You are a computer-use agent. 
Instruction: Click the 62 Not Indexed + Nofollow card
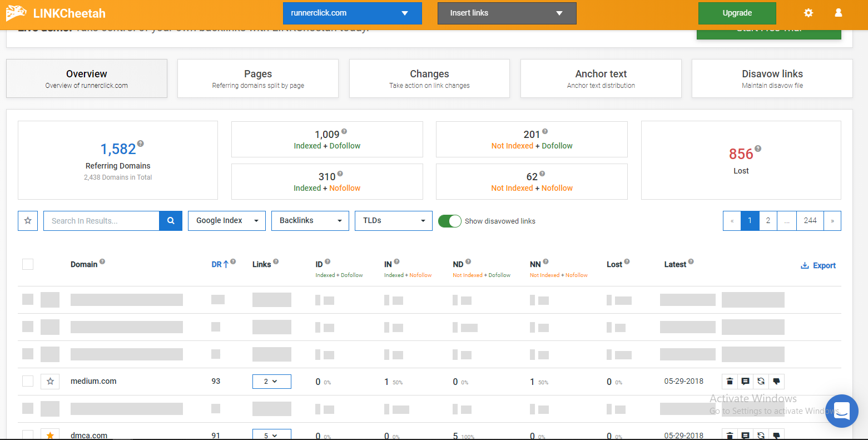(532, 181)
